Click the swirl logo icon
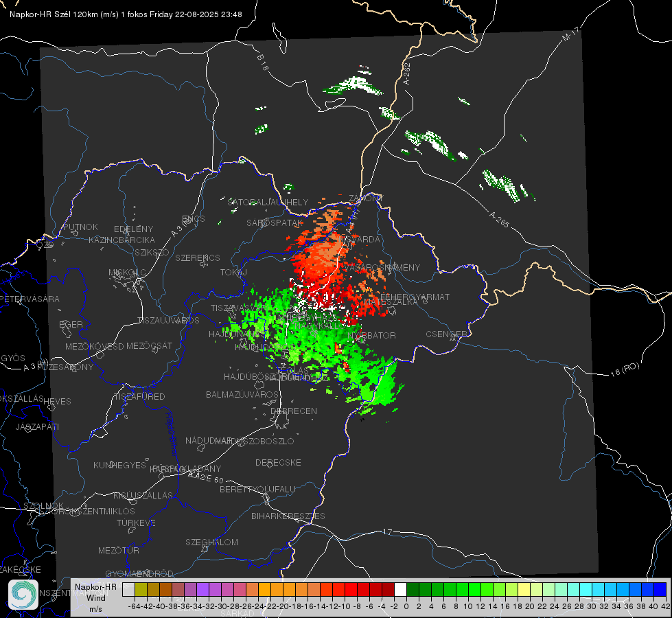672x618 pixels. (23, 595)
